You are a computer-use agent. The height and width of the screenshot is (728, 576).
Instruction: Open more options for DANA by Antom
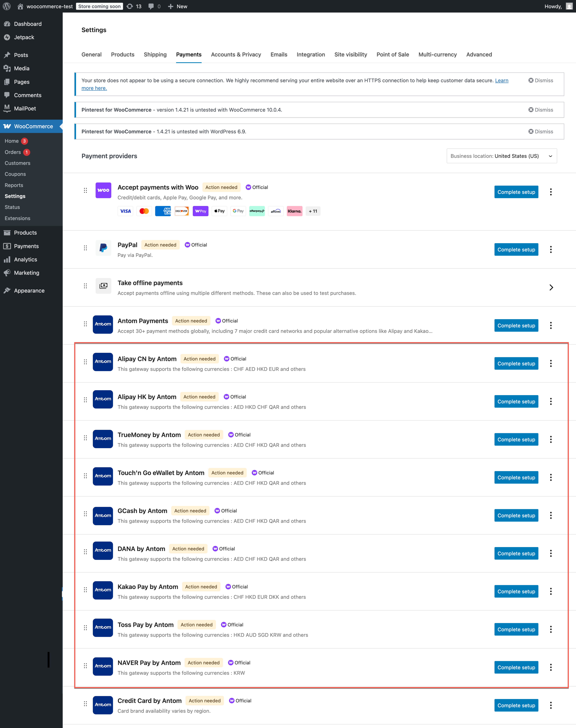pyautogui.click(x=551, y=553)
